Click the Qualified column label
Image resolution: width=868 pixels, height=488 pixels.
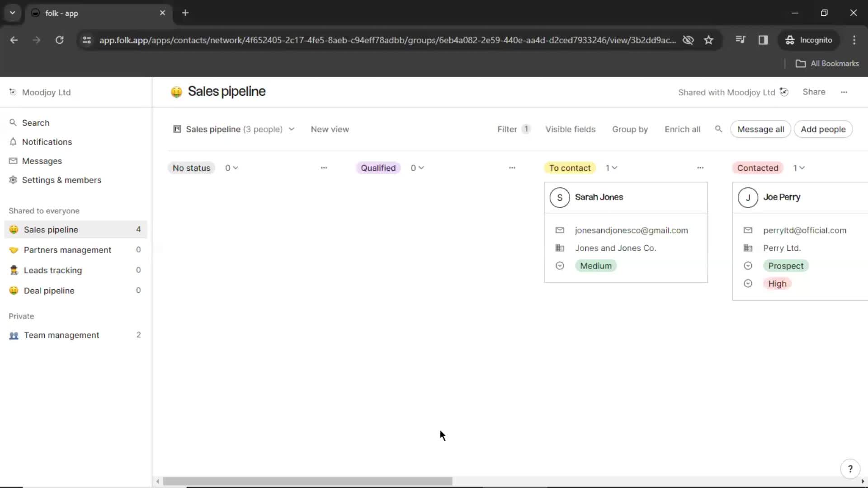[x=378, y=168]
